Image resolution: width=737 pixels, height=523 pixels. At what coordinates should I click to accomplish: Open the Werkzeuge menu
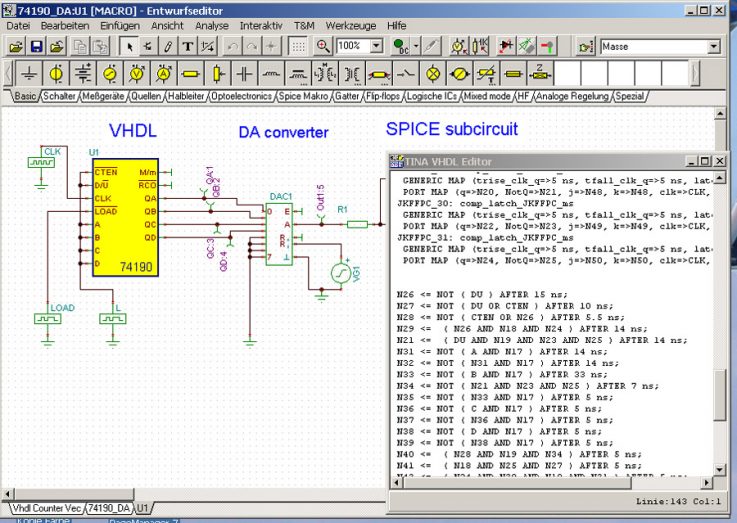(x=351, y=25)
